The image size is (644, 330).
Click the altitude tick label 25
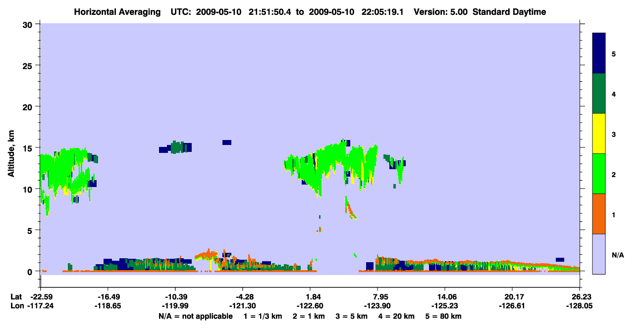(28, 65)
